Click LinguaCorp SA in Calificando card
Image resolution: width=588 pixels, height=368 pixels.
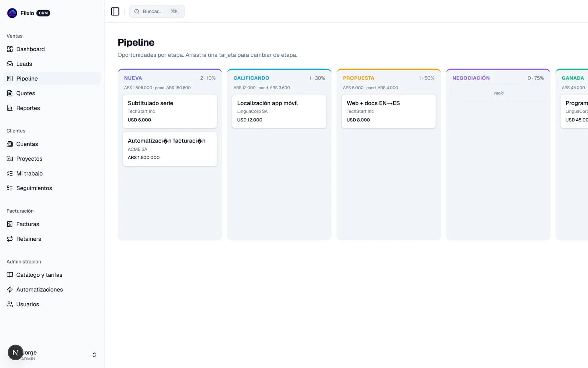252,112
